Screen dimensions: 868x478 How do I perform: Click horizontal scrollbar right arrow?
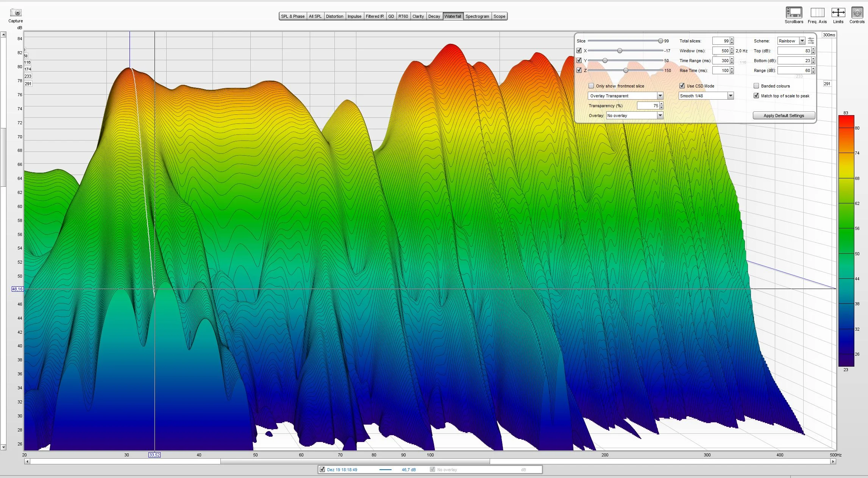point(833,461)
